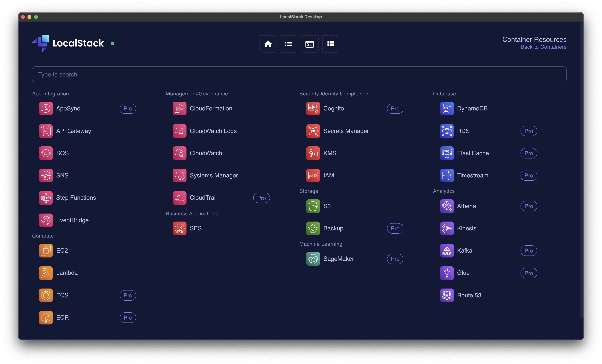Click the Pro badge beside Glue
This screenshot has width=602, height=364.
[x=529, y=273]
